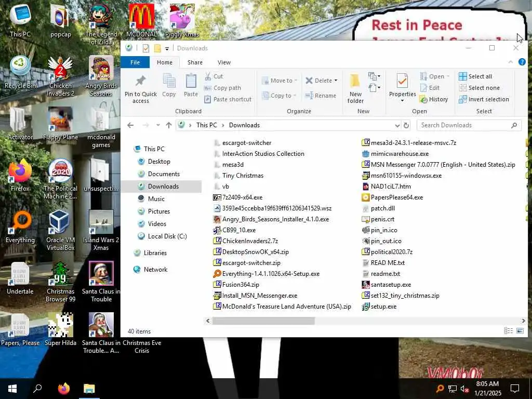Select Music in the navigation pane
Viewport: 532px width, 399px height.
tap(156, 199)
